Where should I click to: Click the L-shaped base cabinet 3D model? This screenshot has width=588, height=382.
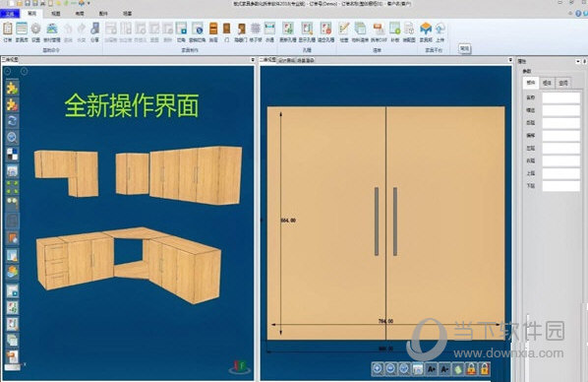129,265
